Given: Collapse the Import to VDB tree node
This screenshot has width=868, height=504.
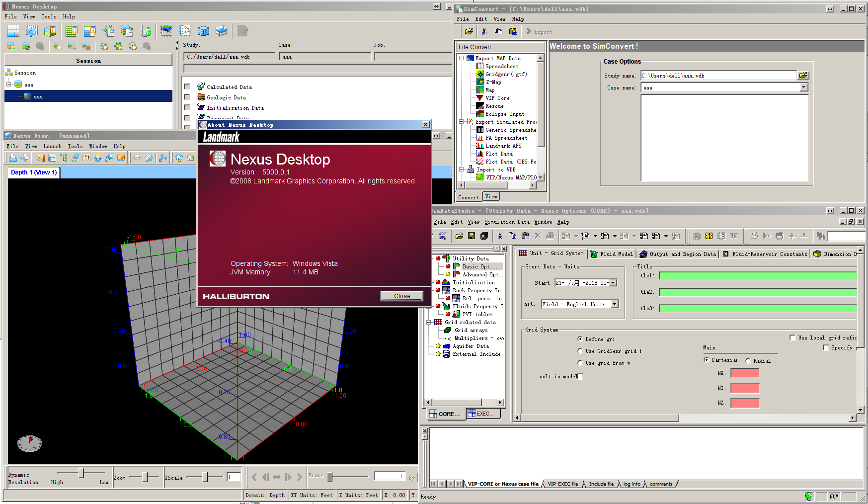Looking at the screenshot, I should 462,169.
